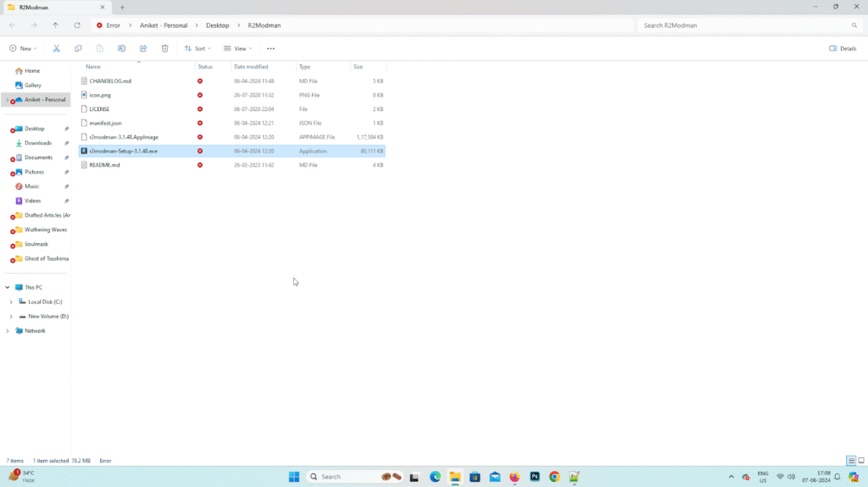This screenshot has width=868, height=487.
Task: Close the R2Modman tab
Action: tap(103, 7)
